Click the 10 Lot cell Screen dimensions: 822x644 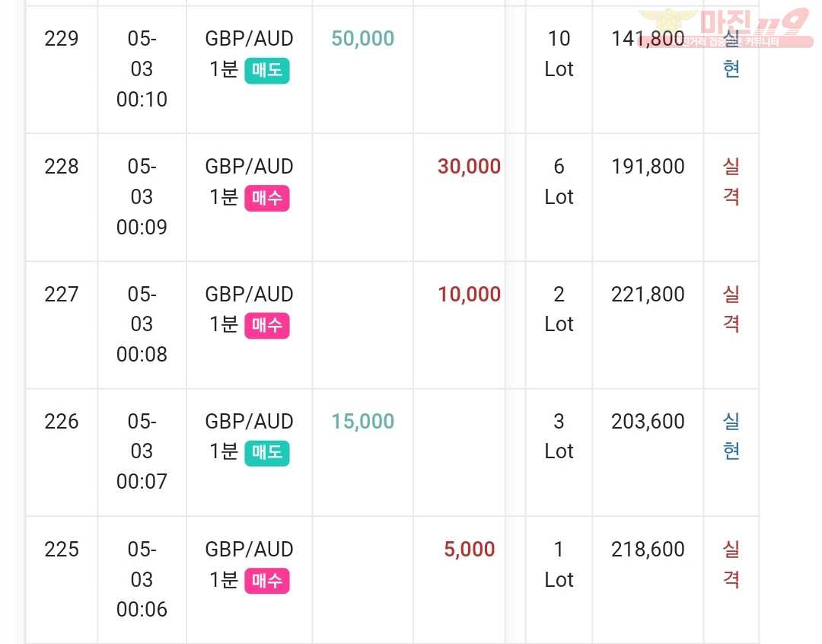pyautogui.click(x=559, y=70)
